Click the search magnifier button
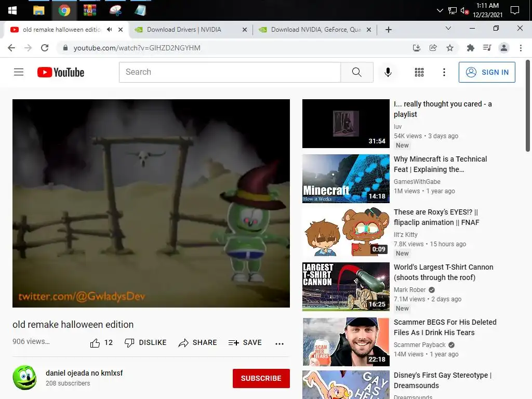 356,72
